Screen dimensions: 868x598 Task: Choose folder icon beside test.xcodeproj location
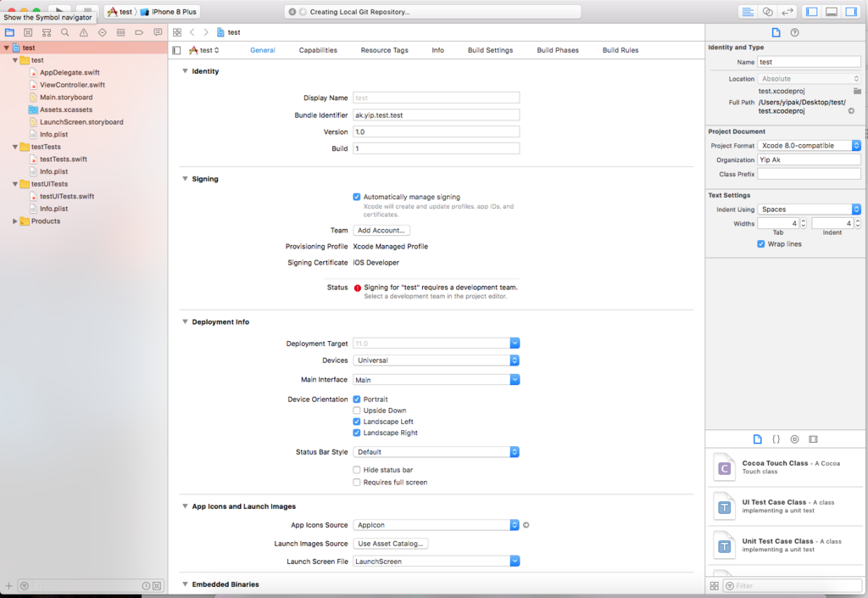(x=857, y=91)
